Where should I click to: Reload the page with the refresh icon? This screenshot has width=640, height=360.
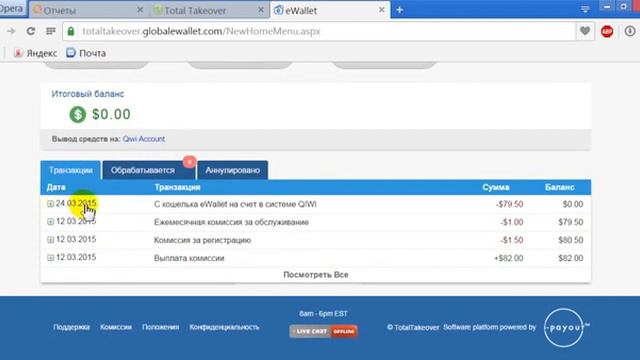(31, 31)
